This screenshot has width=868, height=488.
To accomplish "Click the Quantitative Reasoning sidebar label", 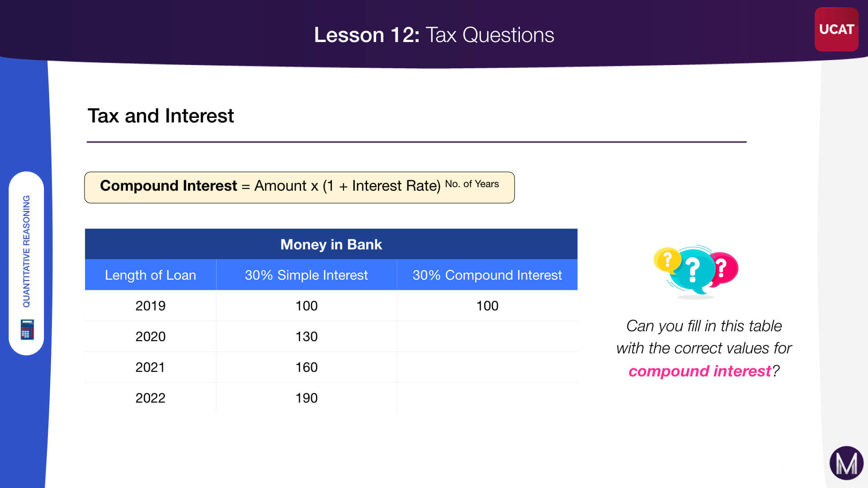I will [27, 251].
